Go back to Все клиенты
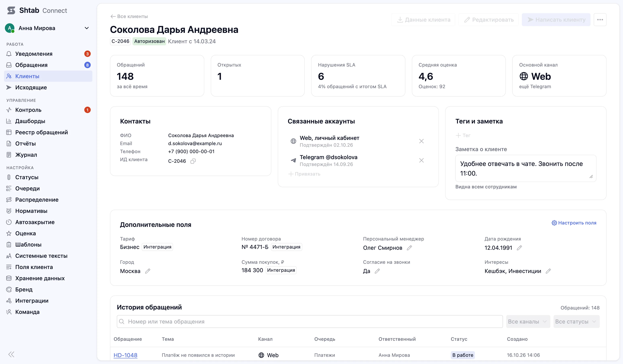This screenshot has width=623, height=364. [129, 16]
